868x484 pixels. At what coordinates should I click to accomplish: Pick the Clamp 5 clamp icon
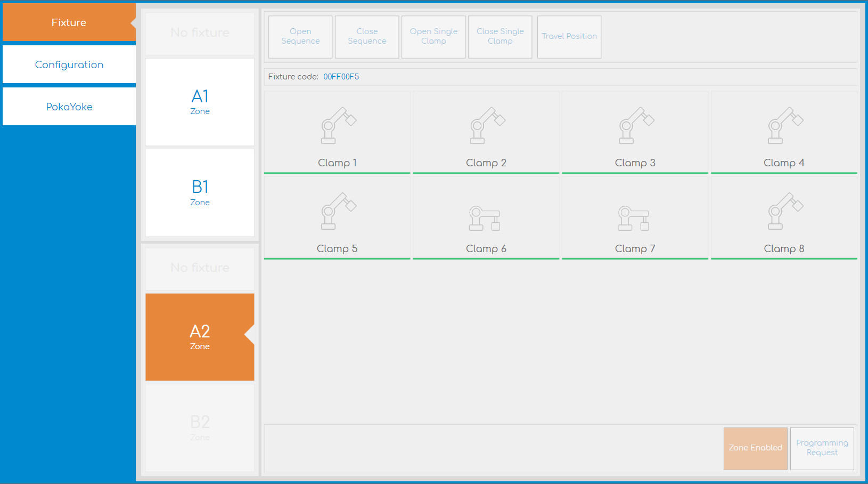[338, 212]
